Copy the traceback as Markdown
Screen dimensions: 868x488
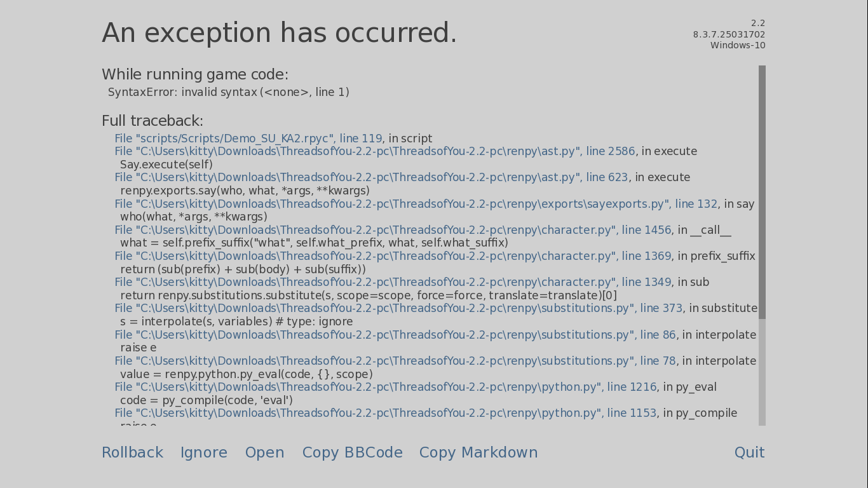478,452
